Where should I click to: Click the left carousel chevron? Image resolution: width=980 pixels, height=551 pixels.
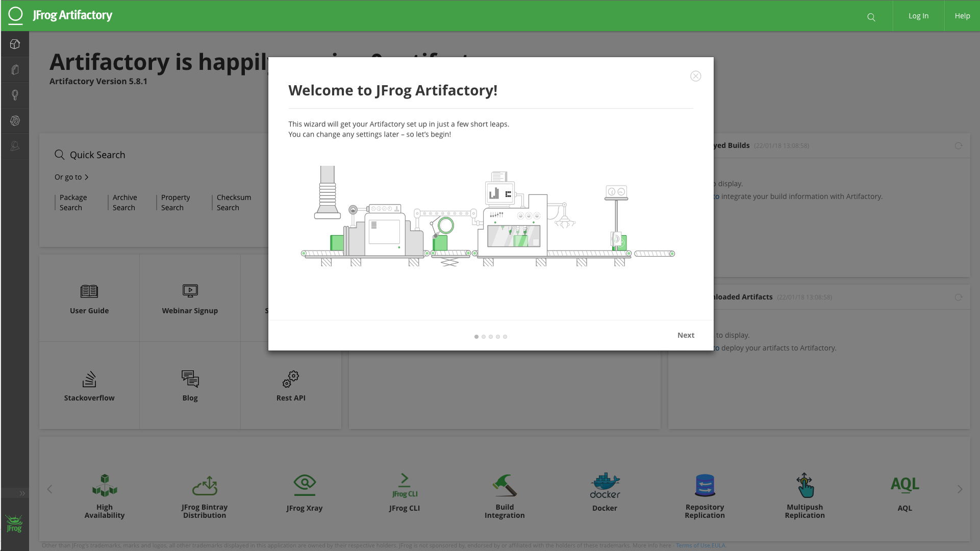(49, 489)
